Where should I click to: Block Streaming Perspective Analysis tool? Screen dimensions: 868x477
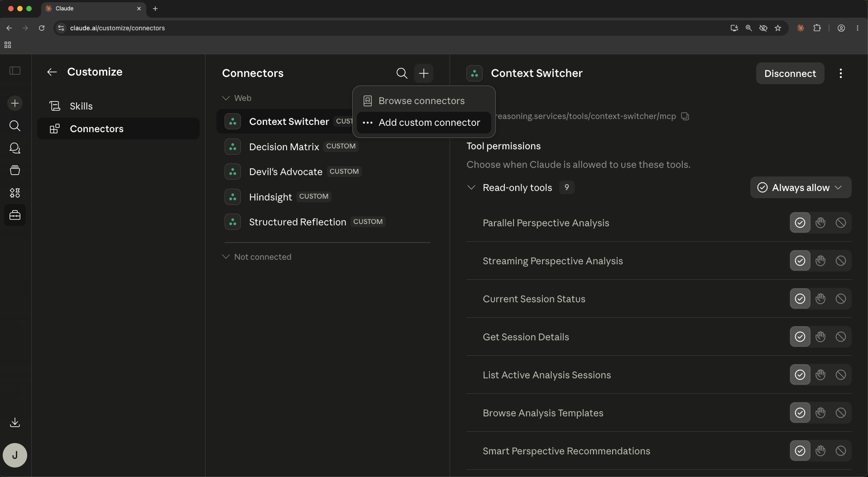pyautogui.click(x=841, y=261)
